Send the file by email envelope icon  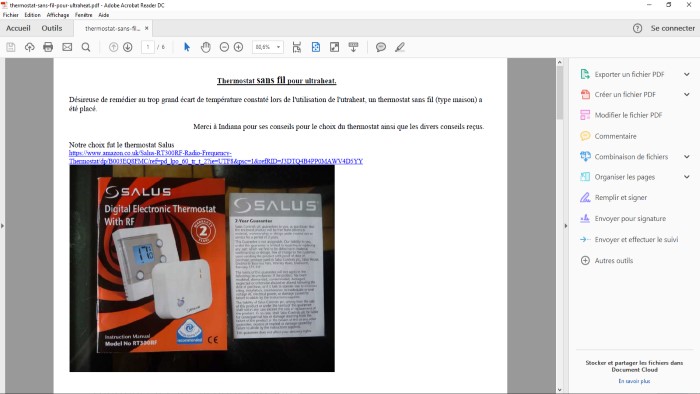[67, 47]
